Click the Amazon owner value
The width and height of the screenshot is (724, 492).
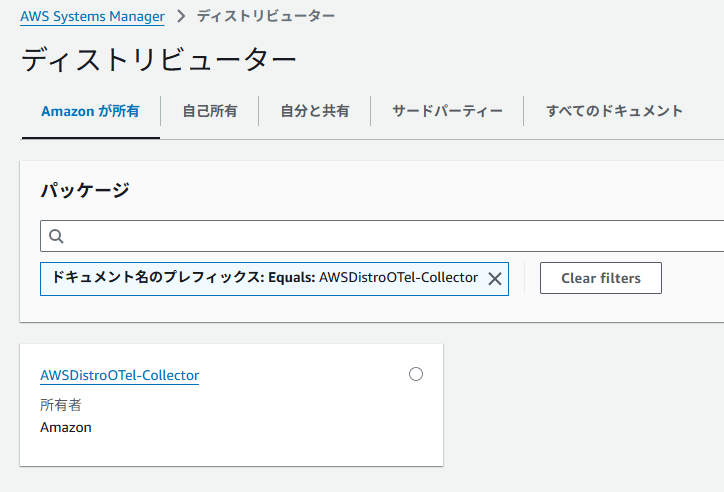click(66, 427)
